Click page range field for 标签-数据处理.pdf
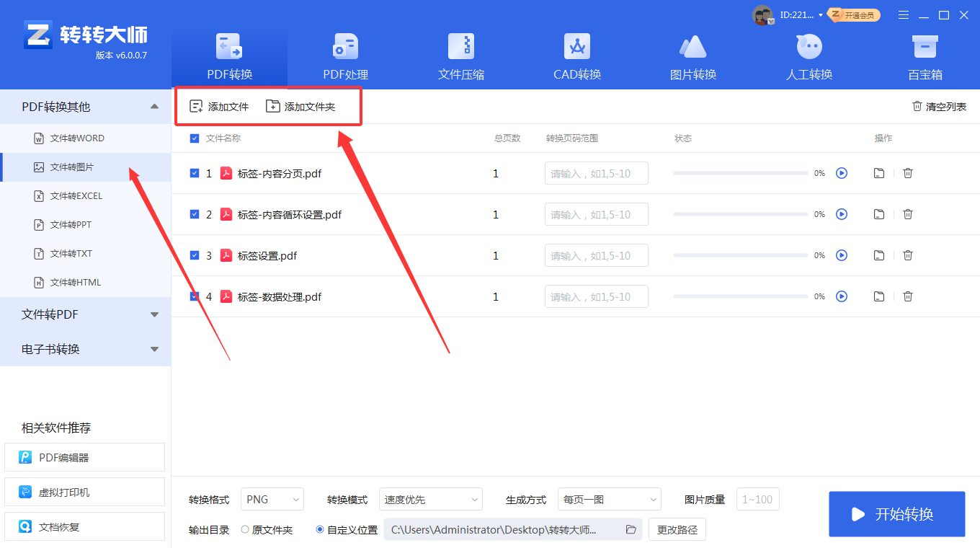980x548 pixels. coord(597,296)
